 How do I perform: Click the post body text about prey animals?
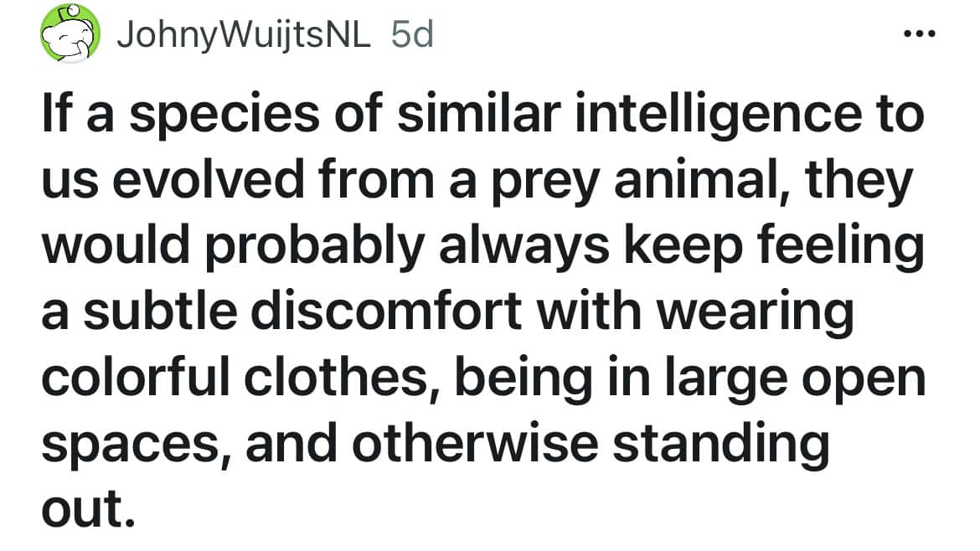pos(486,310)
